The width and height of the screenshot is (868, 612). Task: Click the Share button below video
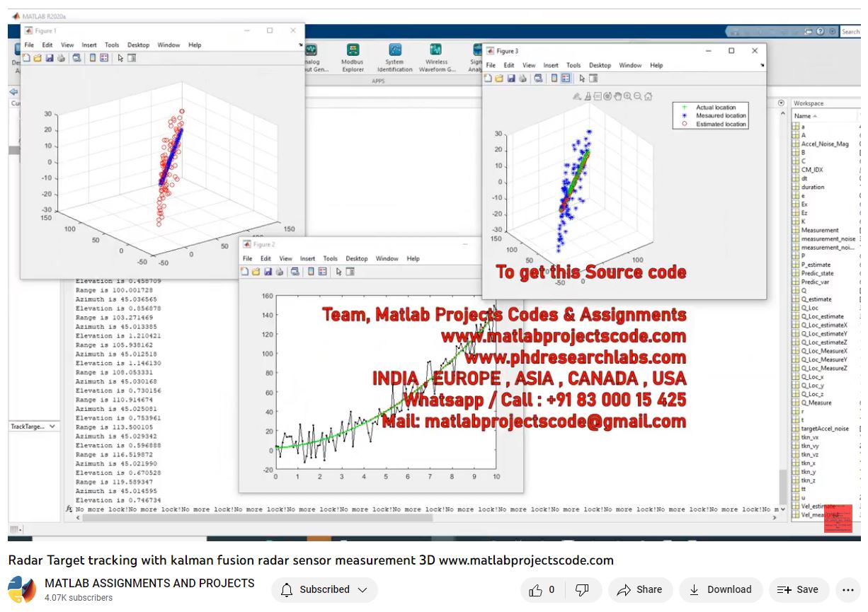tap(639, 589)
